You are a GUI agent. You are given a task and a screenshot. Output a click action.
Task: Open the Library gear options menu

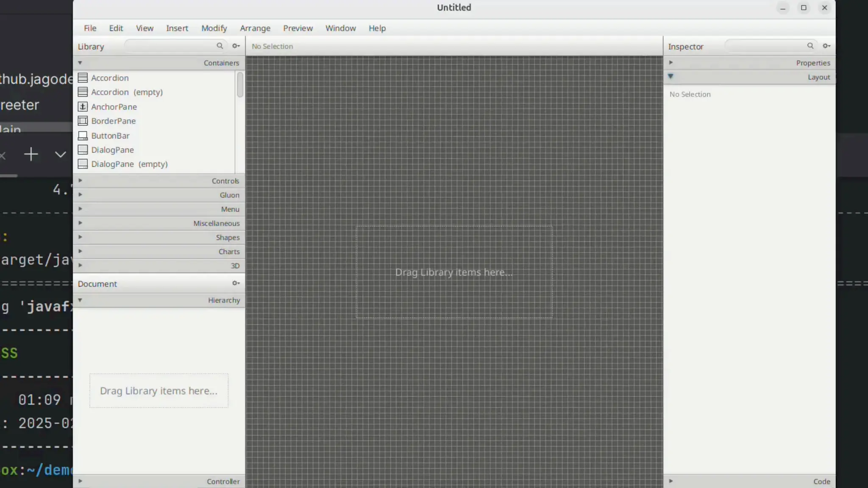click(x=236, y=46)
